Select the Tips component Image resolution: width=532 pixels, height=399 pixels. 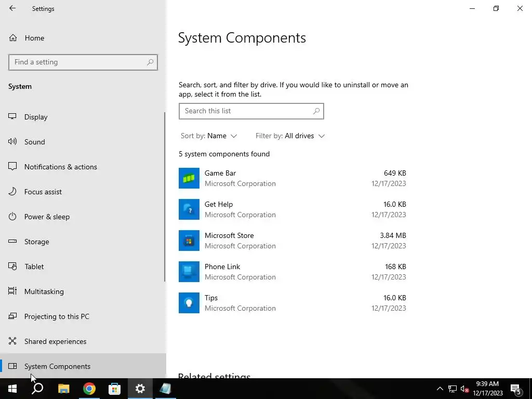pyautogui.click(x=292, y=303)
